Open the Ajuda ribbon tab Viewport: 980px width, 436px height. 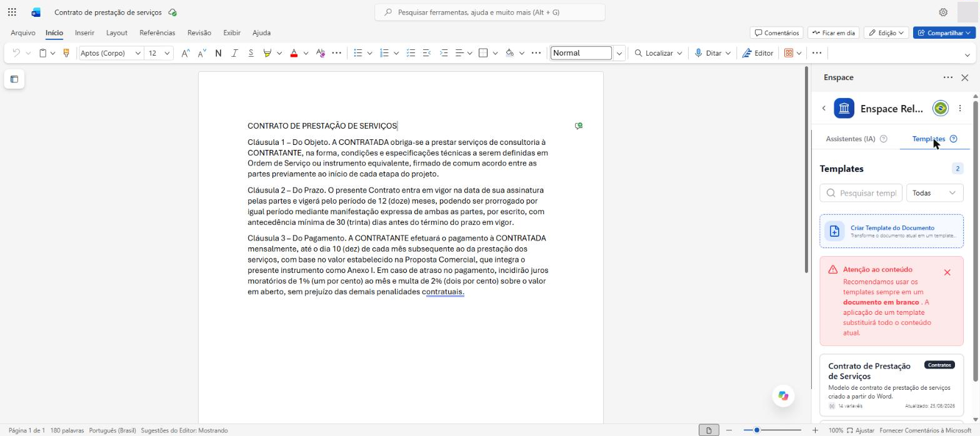pos(261,32)
